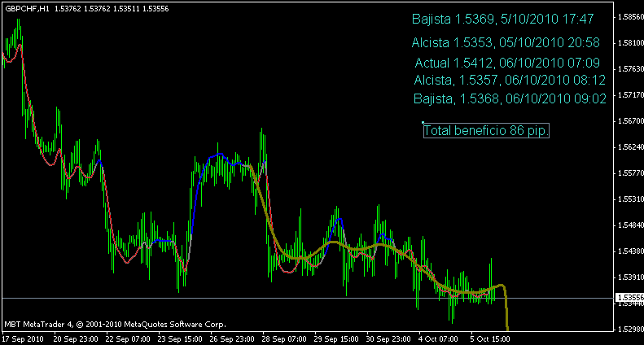This screenshot has height=345, width=644.
Task: Click the "4 Oct 07:00" time axis label
Action: click(x=438, y=338)
